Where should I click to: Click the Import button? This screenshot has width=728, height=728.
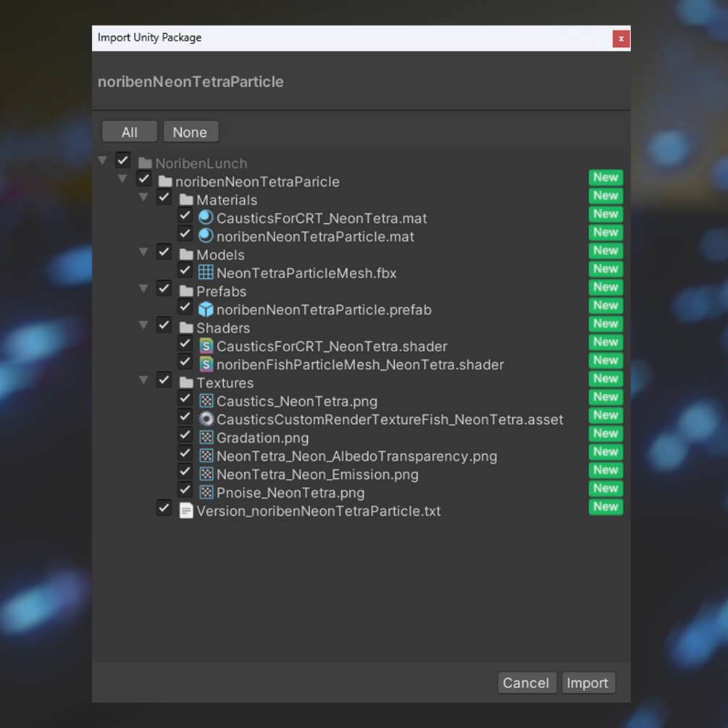point(587,683)
